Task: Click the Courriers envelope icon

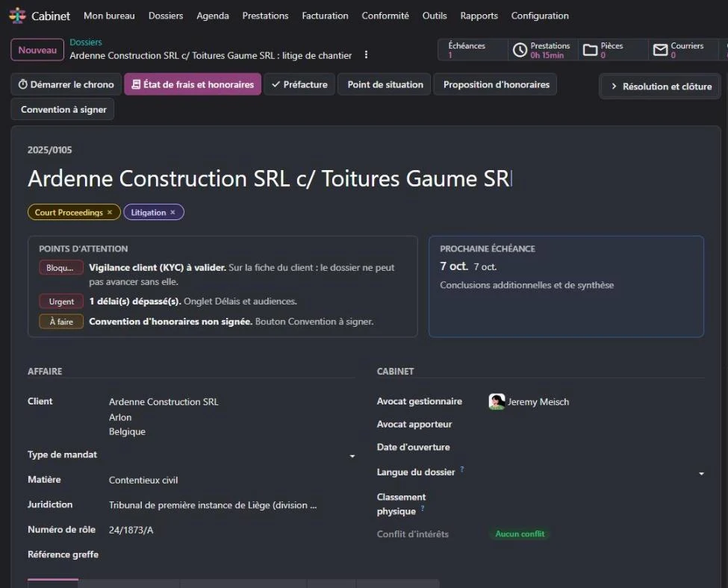Action: click(x=660, y=50)
